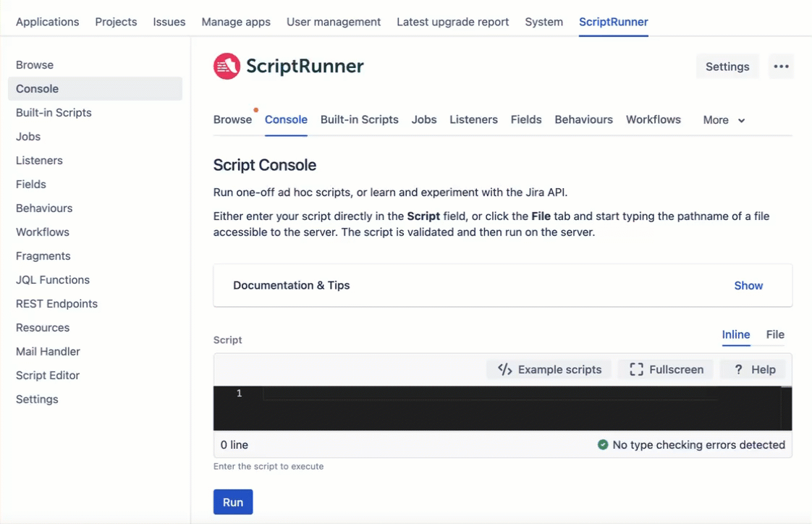Open the Issues admin tab

(169, 22)
